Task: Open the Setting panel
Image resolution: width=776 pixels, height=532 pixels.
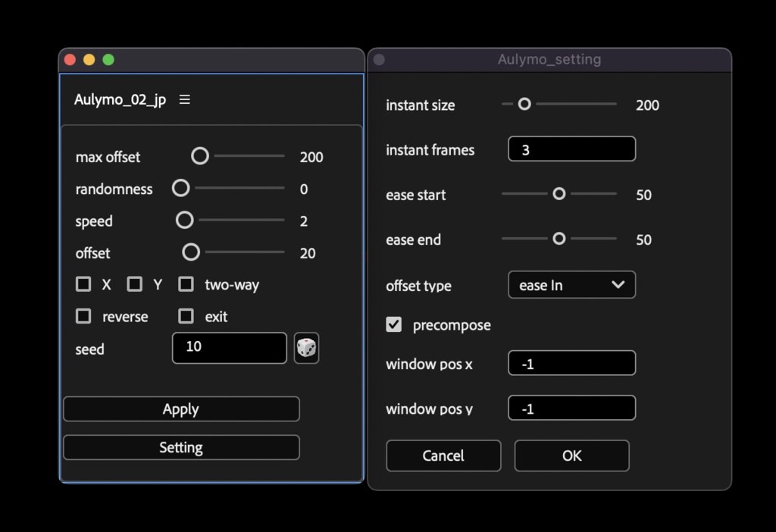Action: (x=181, y=447)
